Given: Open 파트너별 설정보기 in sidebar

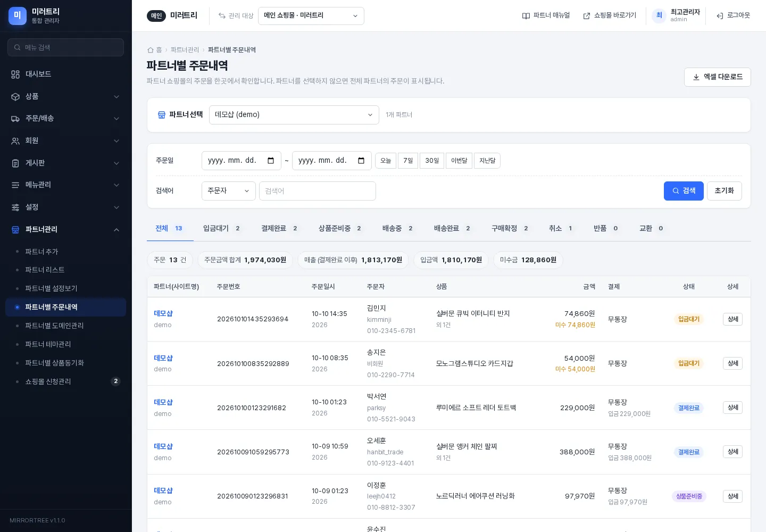Looking at the screenshot, I should click(x=51, y=289).
